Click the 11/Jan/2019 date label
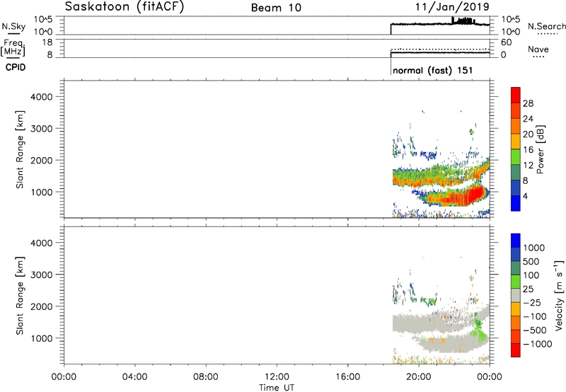566x392 pixels. 452,6
